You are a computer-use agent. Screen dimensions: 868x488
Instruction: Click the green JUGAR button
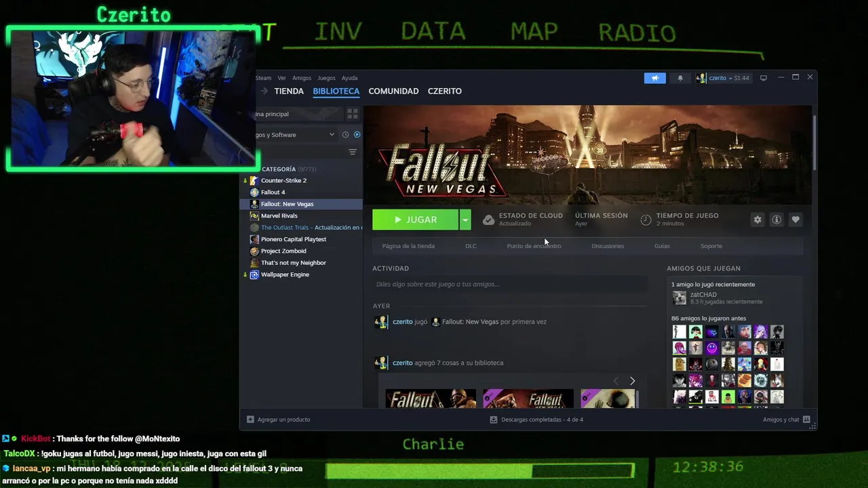[x=416, y=220]
